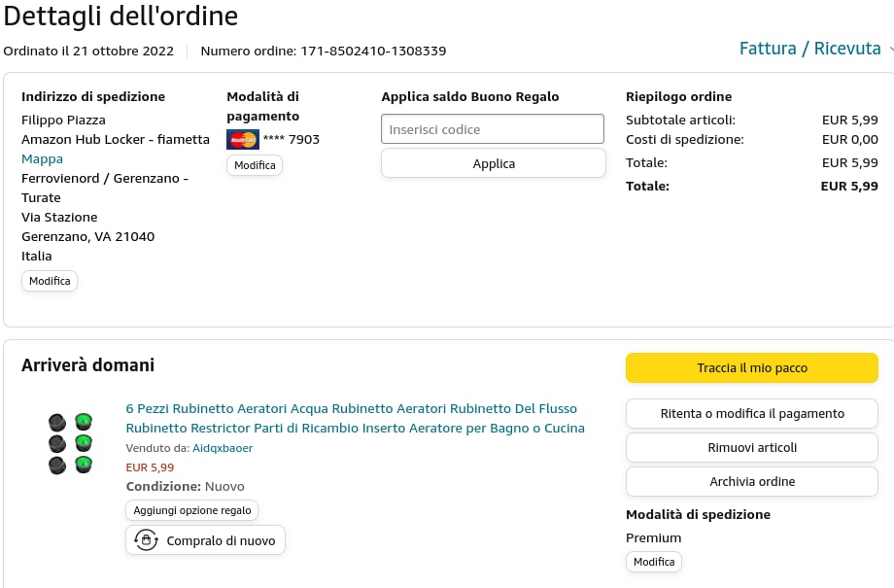Click the order number 171-8502410-1308339
This screenshot has height=588, width=894.
373,51
